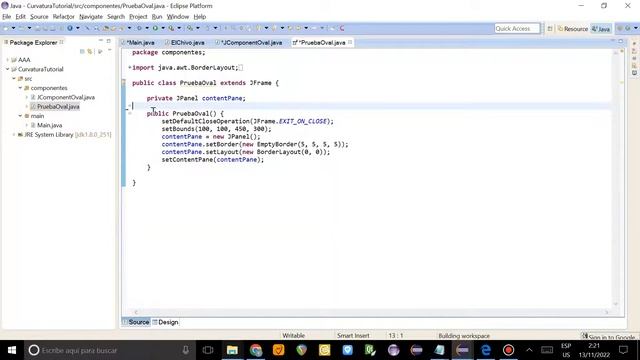The height and width of the screenshot is (360, 640).
Task: Click Collapse All icon in Package Explorer
Action: click(82, 51)
